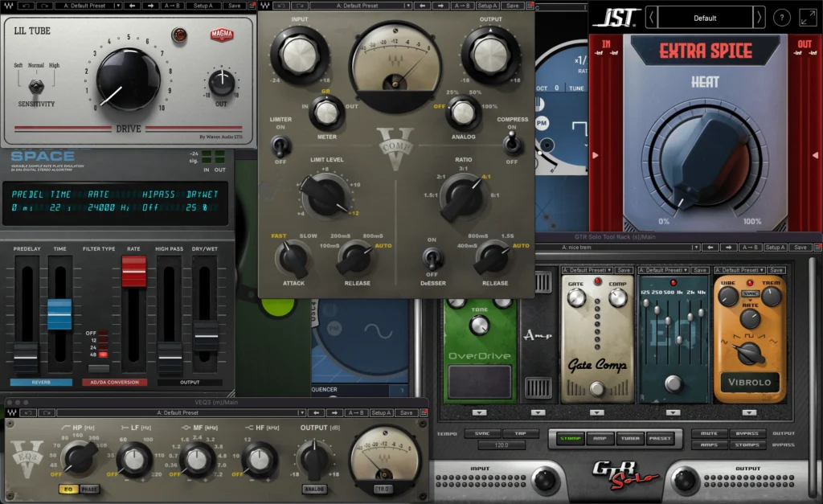Flip the V-Comp DeEsser on/off switch
Screen dimensions: 823x504
pos(432,258)
